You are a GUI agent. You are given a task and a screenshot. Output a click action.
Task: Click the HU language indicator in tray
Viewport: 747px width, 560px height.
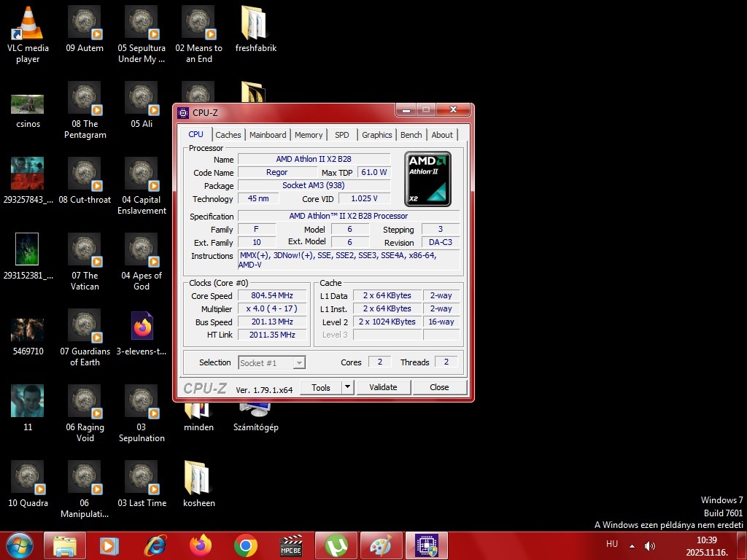612,544
